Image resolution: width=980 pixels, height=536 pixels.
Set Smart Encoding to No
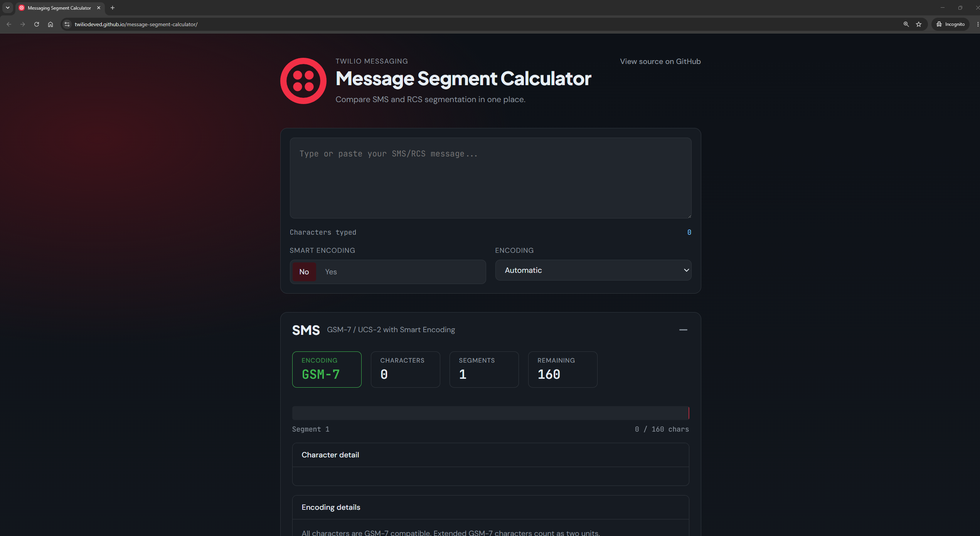tap(304, 272)
